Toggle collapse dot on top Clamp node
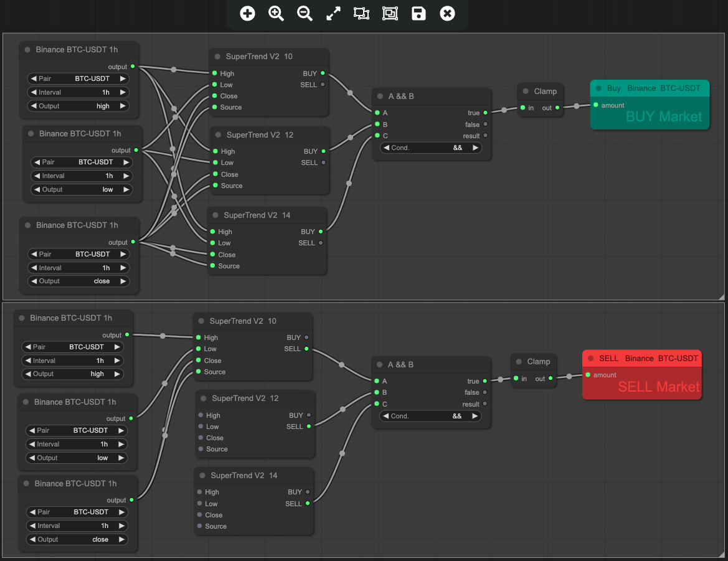 coord(525,92)
